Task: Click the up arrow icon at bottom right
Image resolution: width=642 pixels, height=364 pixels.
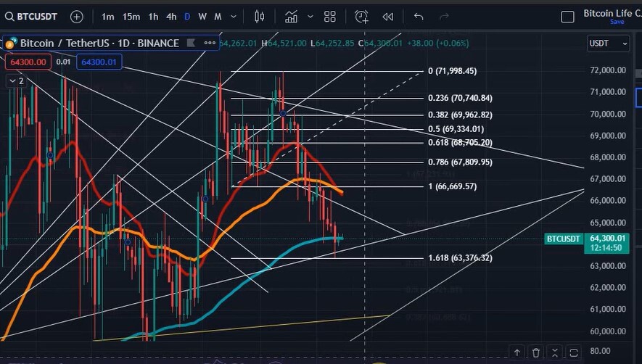Action: point(517,352)
